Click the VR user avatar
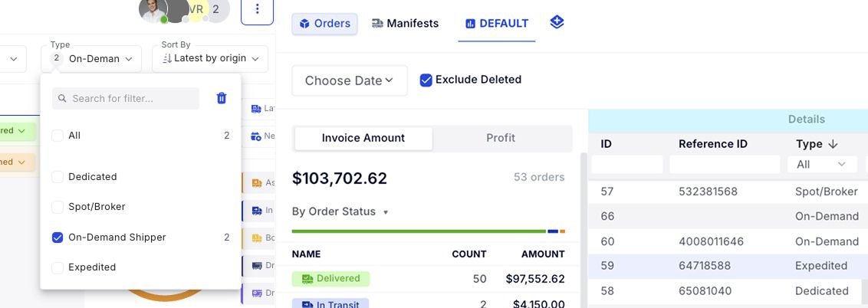Image resolution: width=868 pixels, height=308 pixels. tap(196, 9)
